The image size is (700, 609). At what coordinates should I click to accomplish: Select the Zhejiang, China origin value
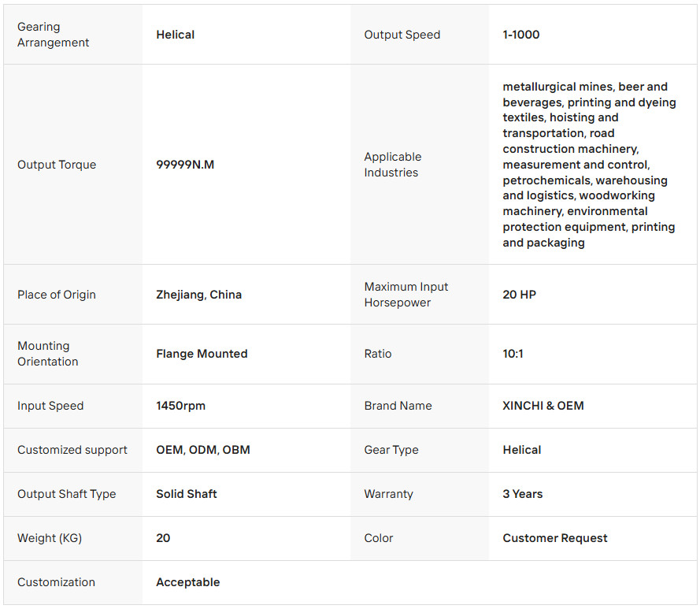point(198,295)
